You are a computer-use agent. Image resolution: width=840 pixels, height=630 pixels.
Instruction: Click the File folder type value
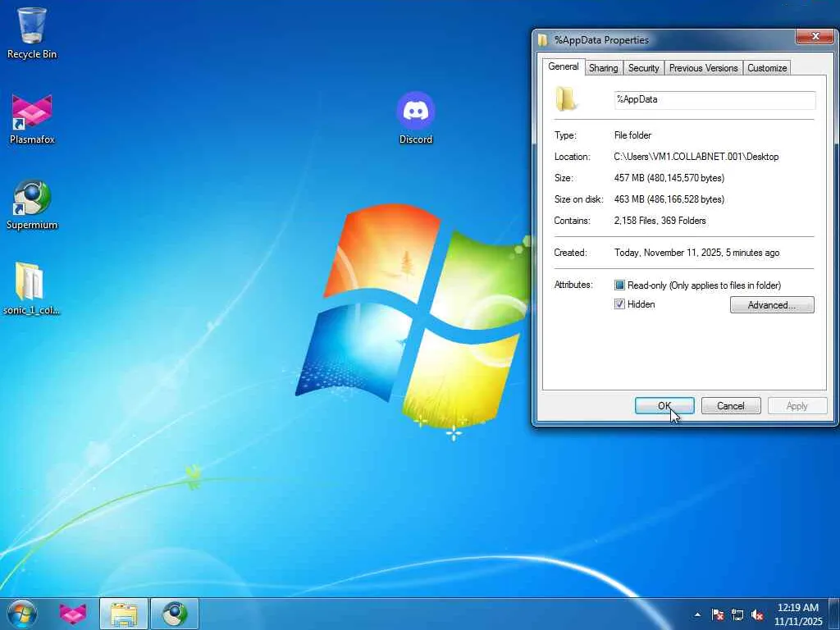coord(632,135)
